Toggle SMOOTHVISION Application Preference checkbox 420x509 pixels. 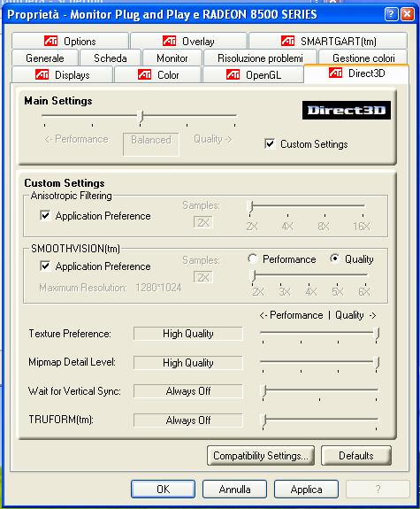[x=45, y=266]
